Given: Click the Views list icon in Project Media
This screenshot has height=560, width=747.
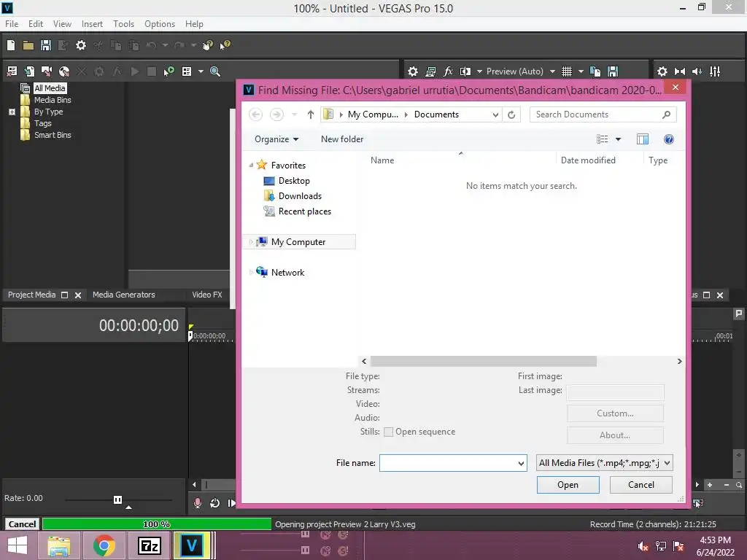Looking at the screenshot, I should [187, 71].
